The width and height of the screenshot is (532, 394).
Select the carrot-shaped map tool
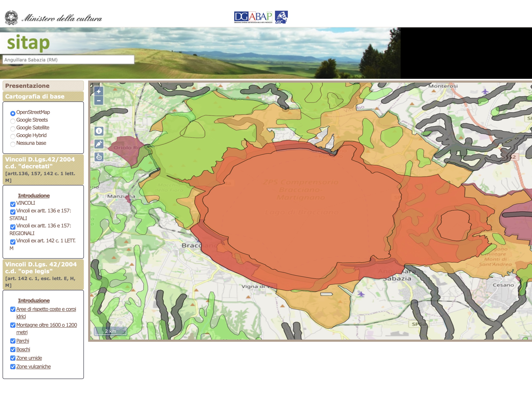[99, 144]
